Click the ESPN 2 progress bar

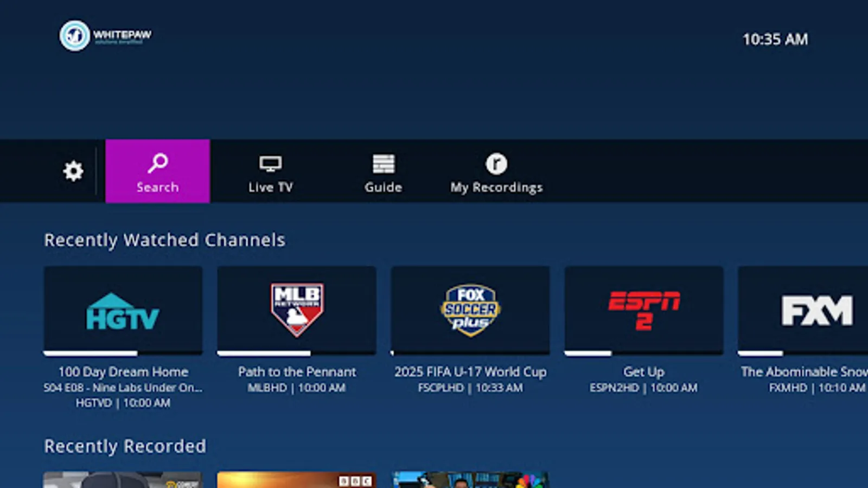[x=644, y=354]
